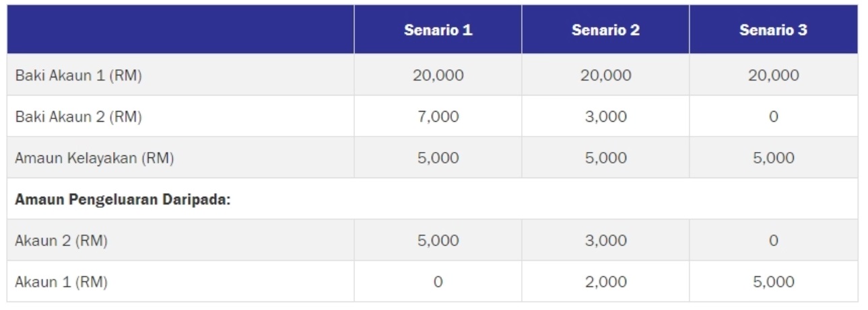Select Baki Akaun 2 zero value in Senario 3
868x310 pixels.
pyautogui.click(x=773, y=116)
